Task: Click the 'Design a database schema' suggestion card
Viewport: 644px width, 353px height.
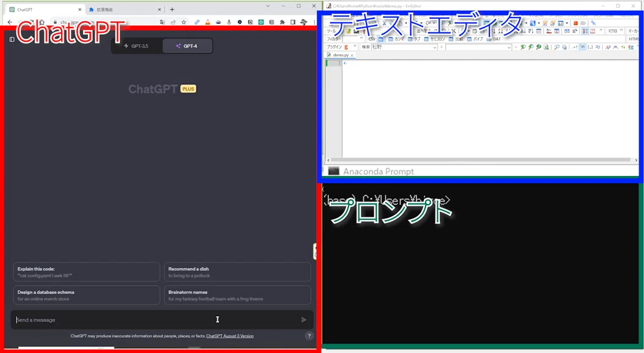Action: pos(86,295)
